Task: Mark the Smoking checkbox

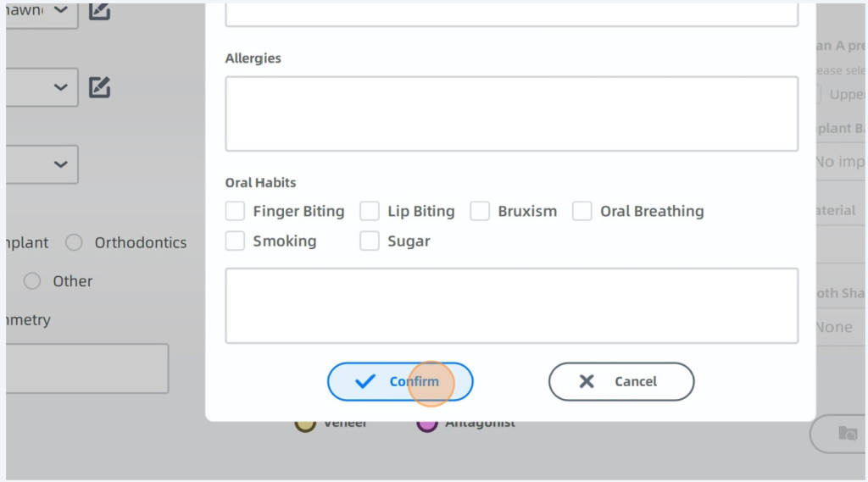Action: (235, 241)
